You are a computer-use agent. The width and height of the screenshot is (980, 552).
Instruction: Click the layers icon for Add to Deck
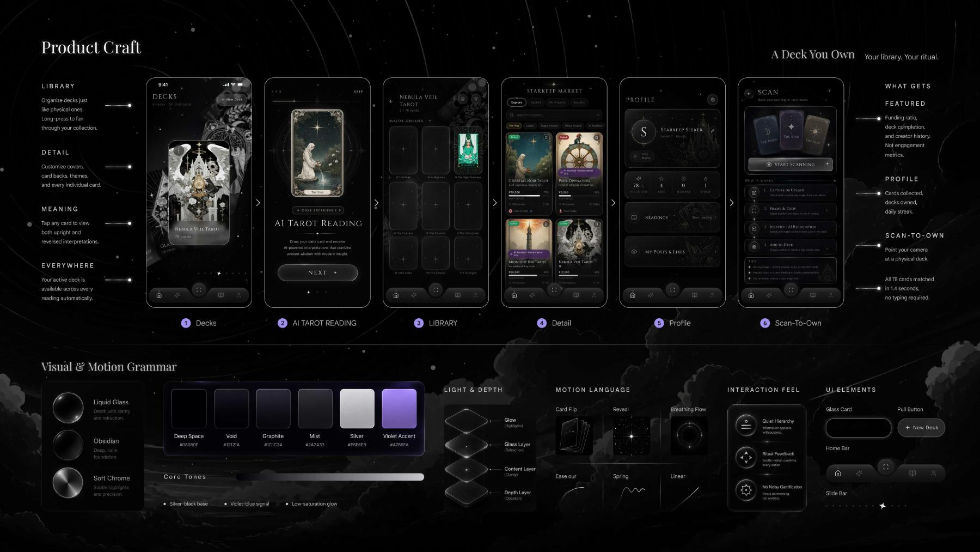754,247
